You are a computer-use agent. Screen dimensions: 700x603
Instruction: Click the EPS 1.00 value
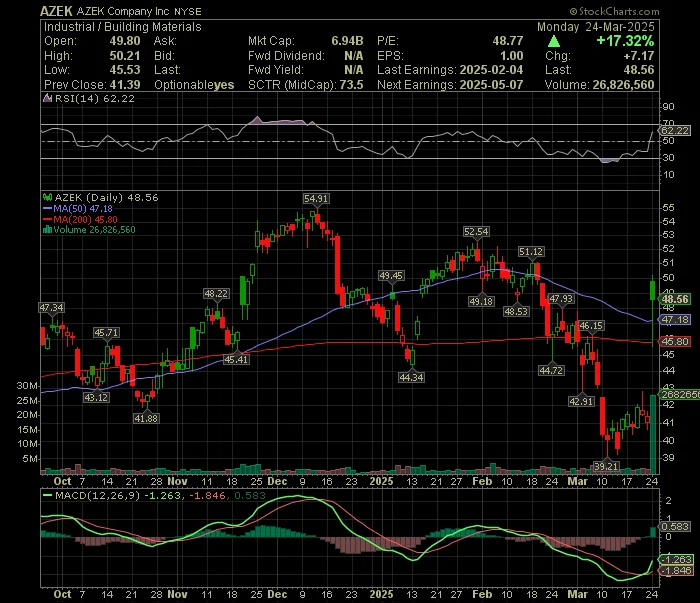[x=512, y=56]
